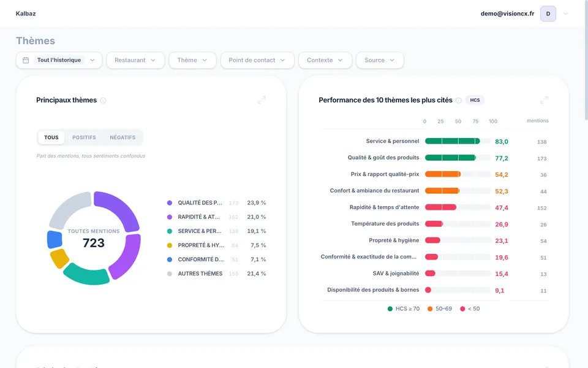
Task: Click the HCS badge
Action: (475, 100)
